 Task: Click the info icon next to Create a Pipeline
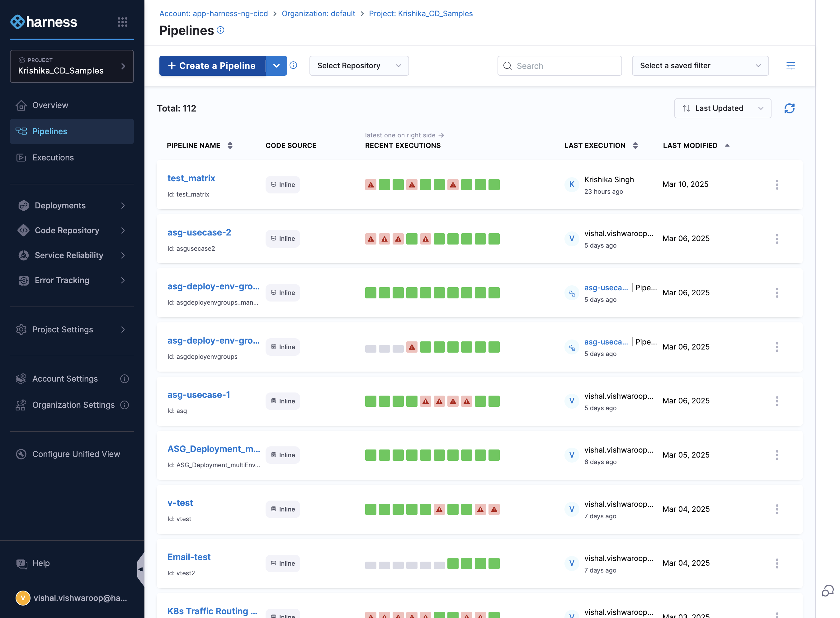point(294,65)
